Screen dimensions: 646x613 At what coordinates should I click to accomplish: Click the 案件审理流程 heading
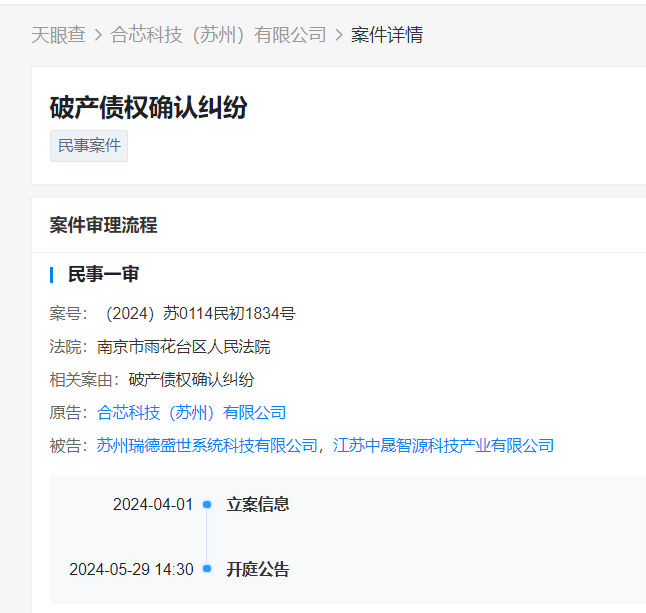pos(103,225)
